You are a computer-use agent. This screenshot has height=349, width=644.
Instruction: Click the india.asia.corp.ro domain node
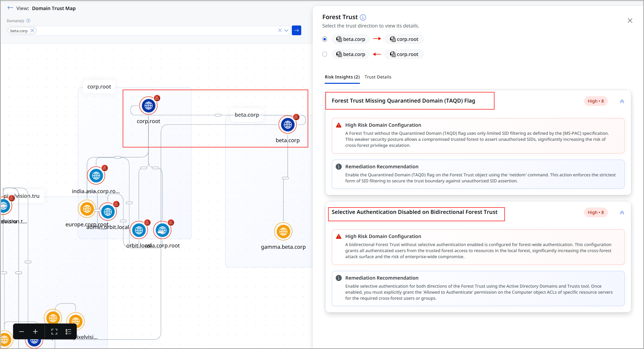coord(96,175)
